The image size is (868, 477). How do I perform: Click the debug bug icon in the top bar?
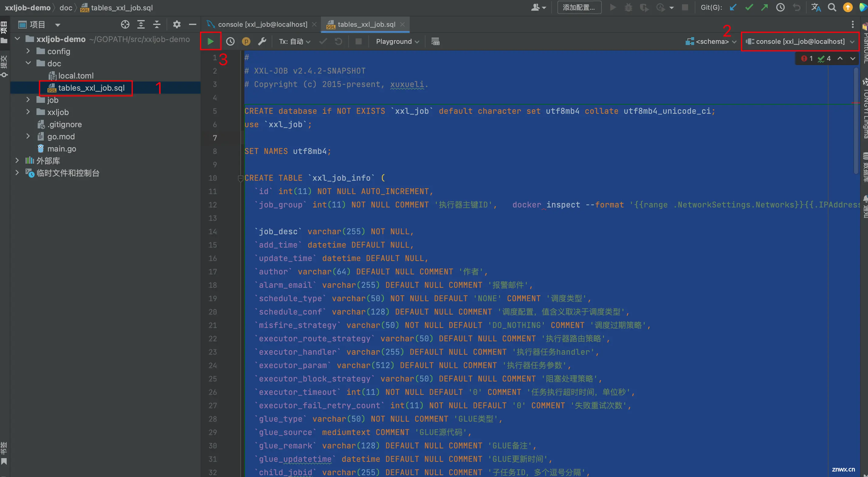(x=628, y=7)
